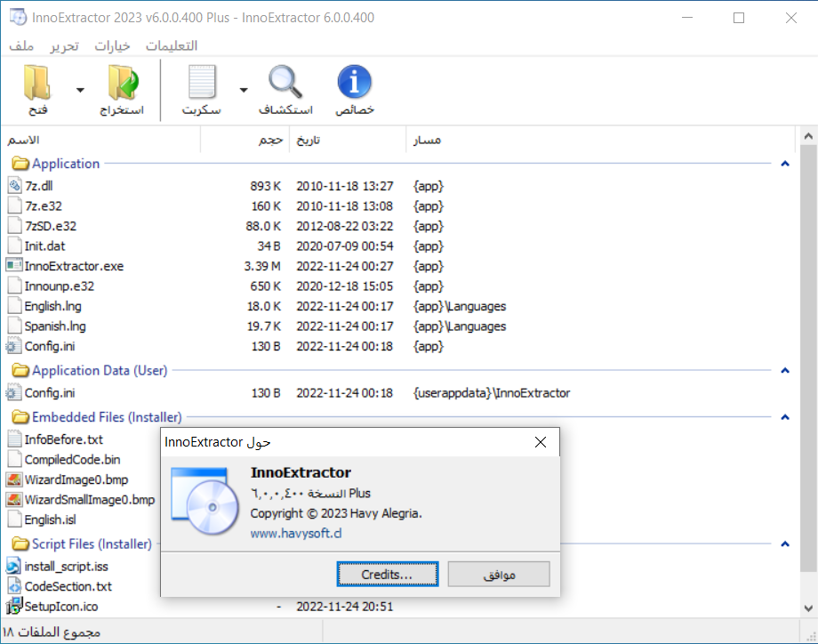Screen dimensions: 818x644
Task: Sort by the Name (الاسم) column header
Action: coord(100,140)
